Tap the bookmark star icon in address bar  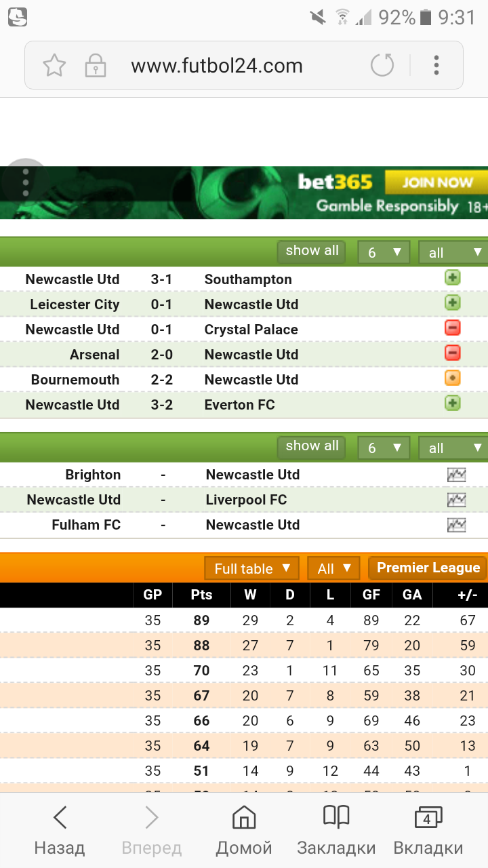coord(54,66)
